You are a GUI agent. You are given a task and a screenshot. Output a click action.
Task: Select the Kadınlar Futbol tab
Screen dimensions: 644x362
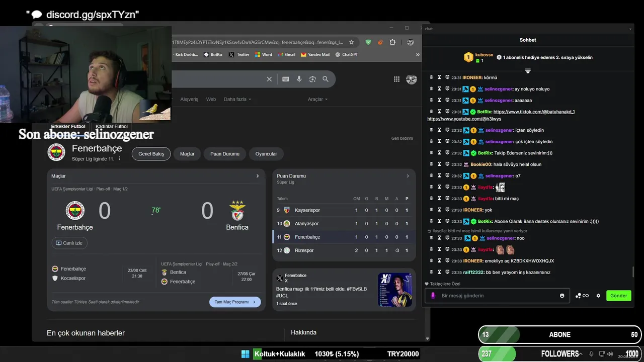click(112, 126)
